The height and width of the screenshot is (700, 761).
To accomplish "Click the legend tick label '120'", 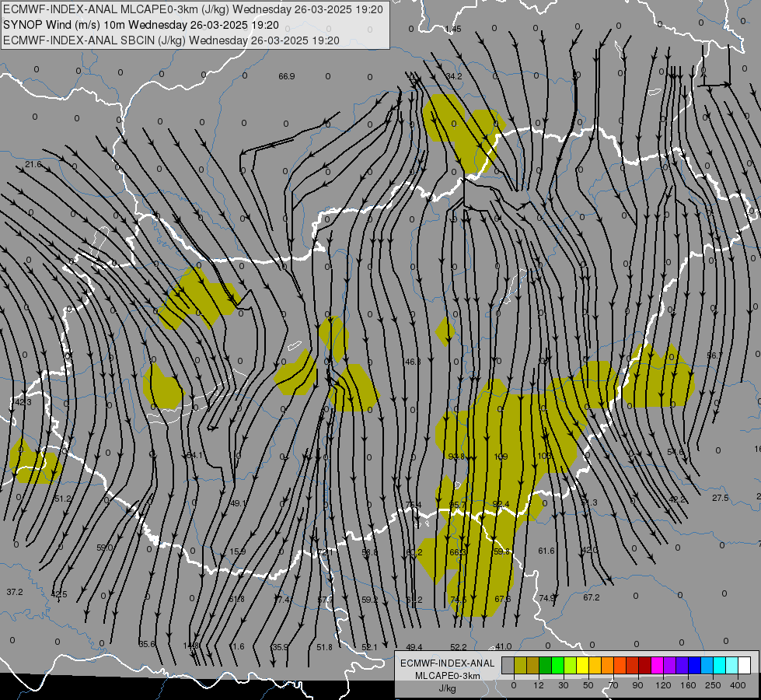I will tap(663, 685).
